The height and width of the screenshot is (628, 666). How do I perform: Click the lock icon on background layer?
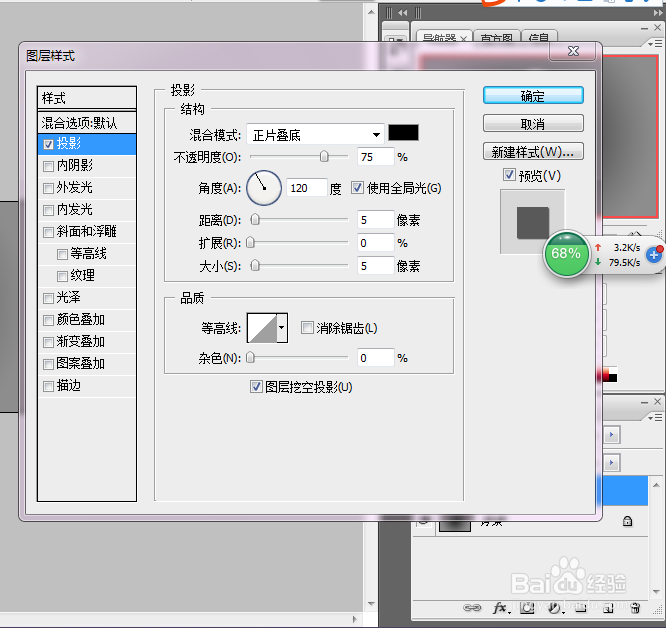(x=627, y=521)
